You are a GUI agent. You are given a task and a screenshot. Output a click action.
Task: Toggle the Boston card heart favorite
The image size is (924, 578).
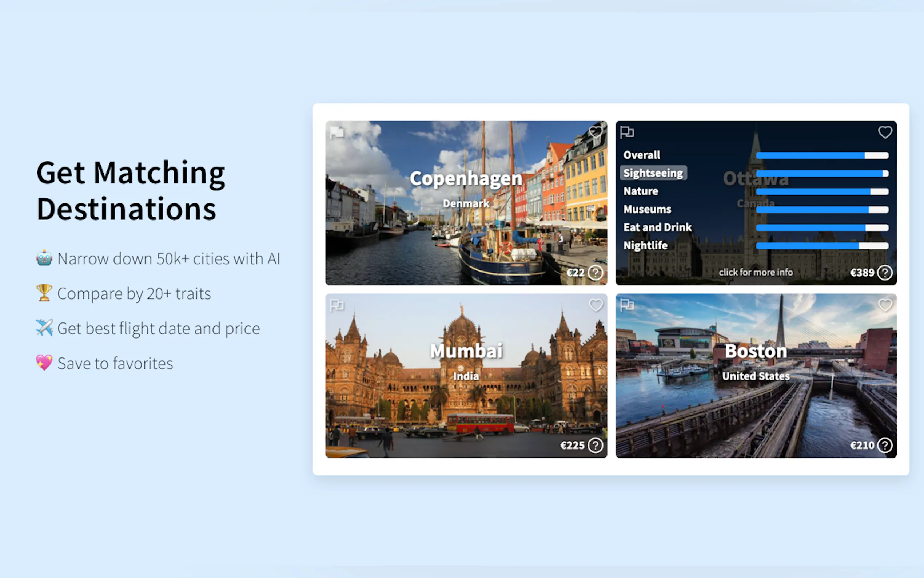click(885, 305)
